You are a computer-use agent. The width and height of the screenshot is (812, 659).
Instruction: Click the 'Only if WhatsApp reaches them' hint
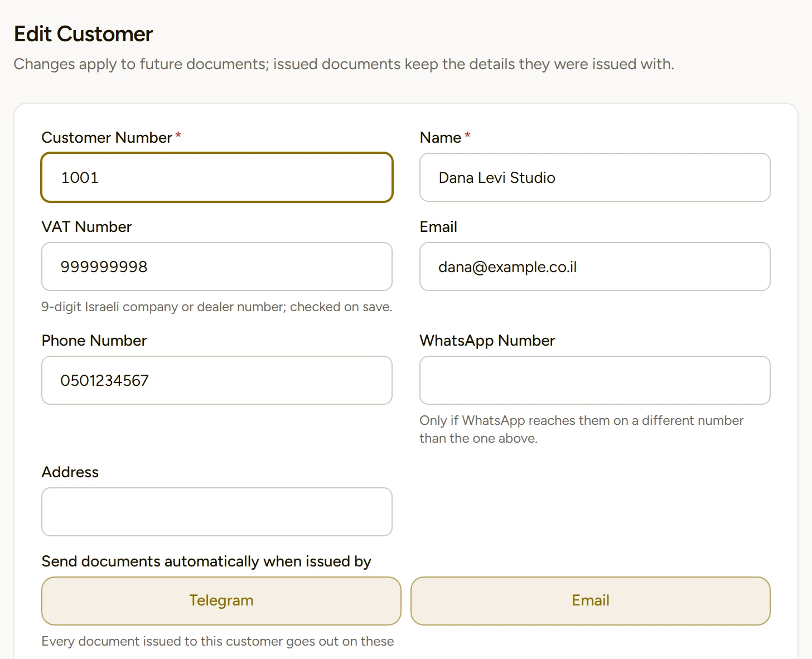pos(582,429)
